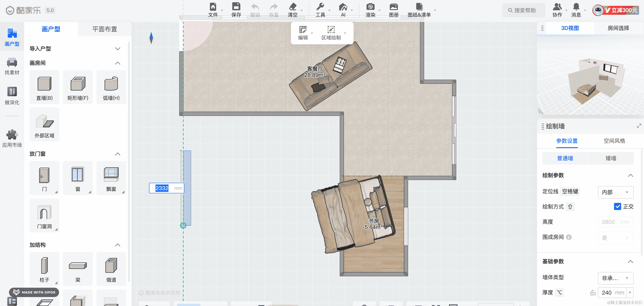The height and width of the screenshot is (306, 644).
Task: Open the 图册 (Album) icon
Action: pos(394,7)
